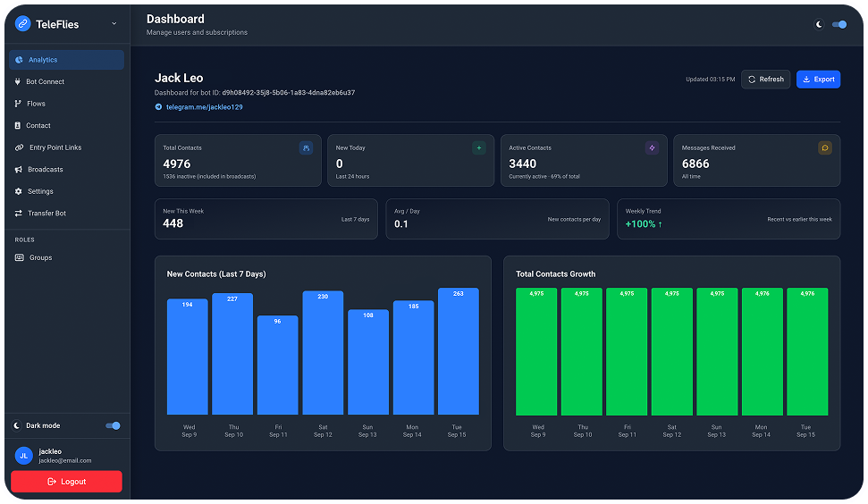Select Transfer Bot in the sidebar
Image resolution: width=868 pixels, height=504 pixels.
coord(66,214)
